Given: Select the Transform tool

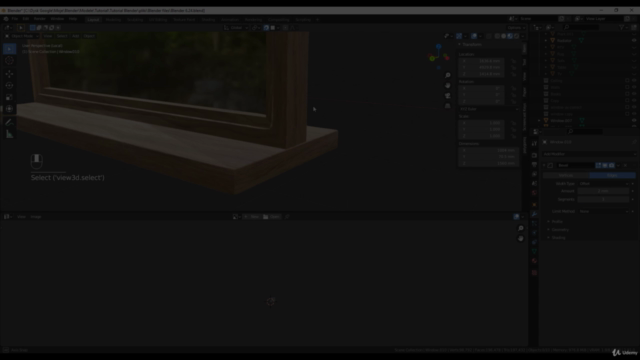Looking at the screenshot, I should pyautogui.click(x=9, y=109).
